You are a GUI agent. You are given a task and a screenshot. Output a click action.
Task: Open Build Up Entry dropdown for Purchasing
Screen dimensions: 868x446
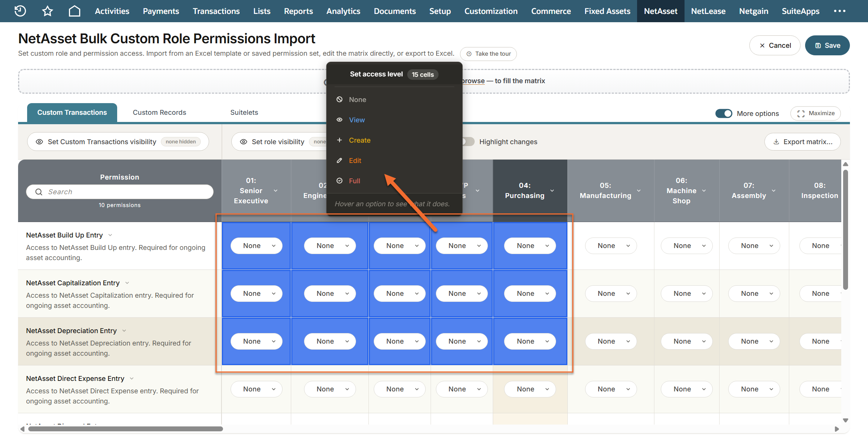coord(530,246)
